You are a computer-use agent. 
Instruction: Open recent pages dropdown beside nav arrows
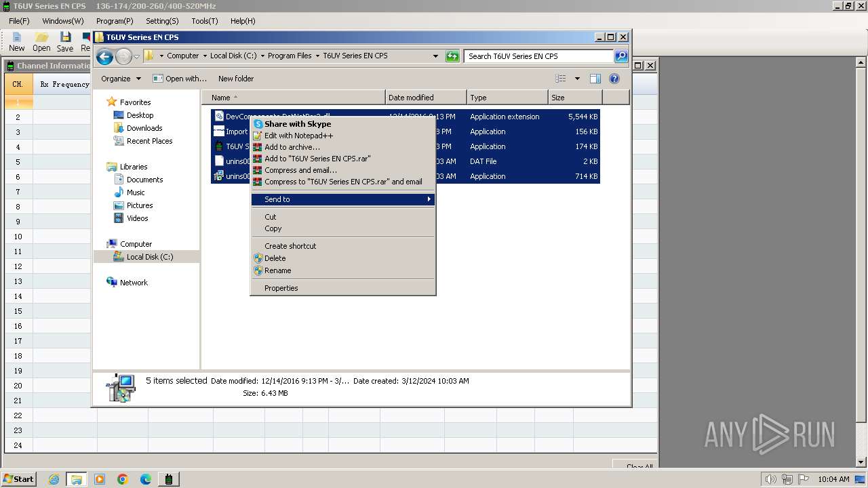click(x=136, y=56)
